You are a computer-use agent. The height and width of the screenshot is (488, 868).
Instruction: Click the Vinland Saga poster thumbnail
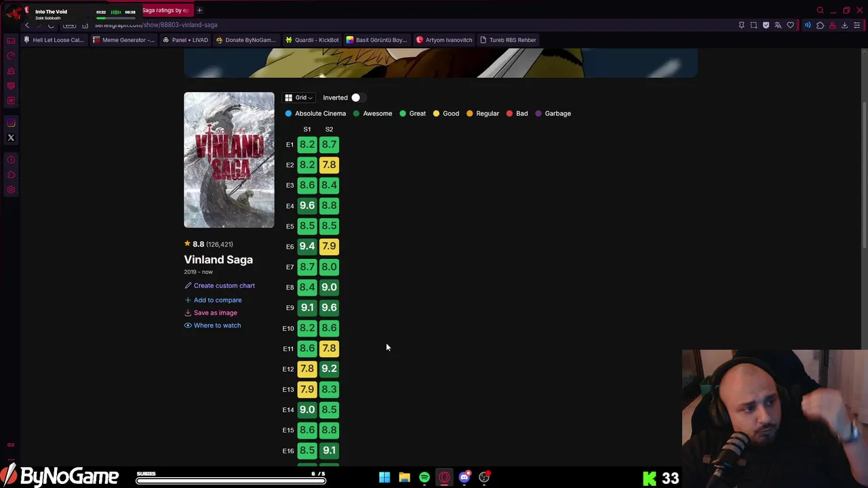(x=229, y=160)
